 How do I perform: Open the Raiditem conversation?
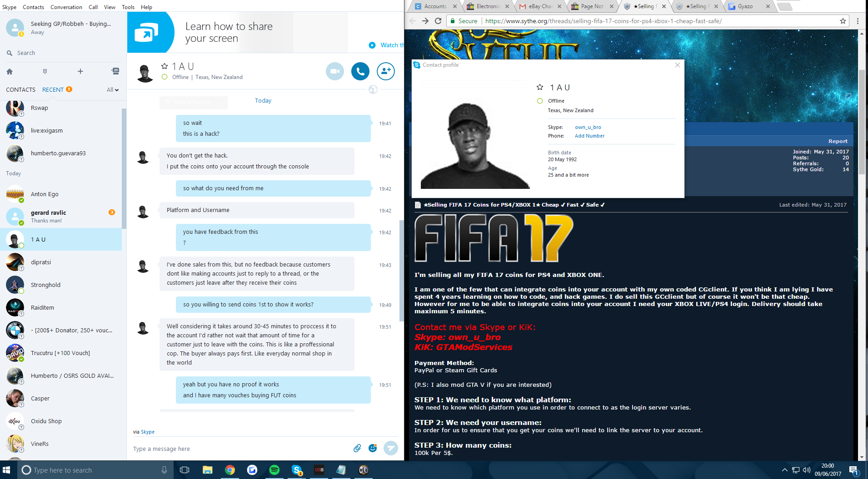[x=61, y=307]
